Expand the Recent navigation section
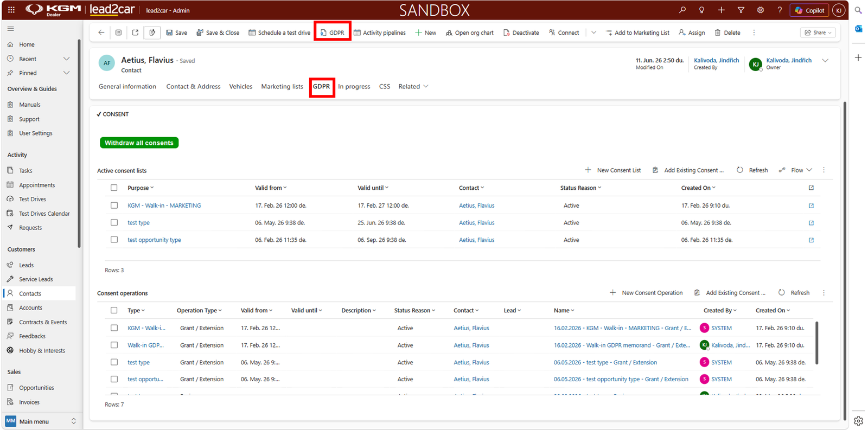Image resolution: width=868 pixels, height=430 pixels. [66, 59]
